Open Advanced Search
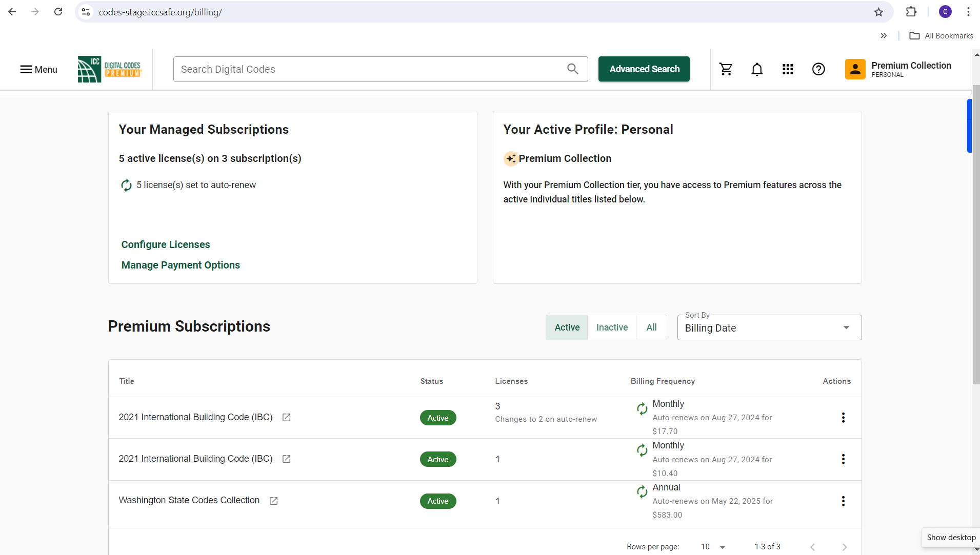980x555 pixels. tap(644, 69)
